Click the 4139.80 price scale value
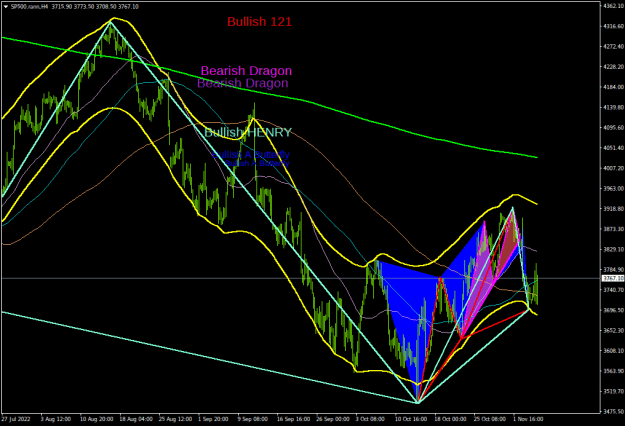This screenshot has height=426, width=625. coord(613,107)
